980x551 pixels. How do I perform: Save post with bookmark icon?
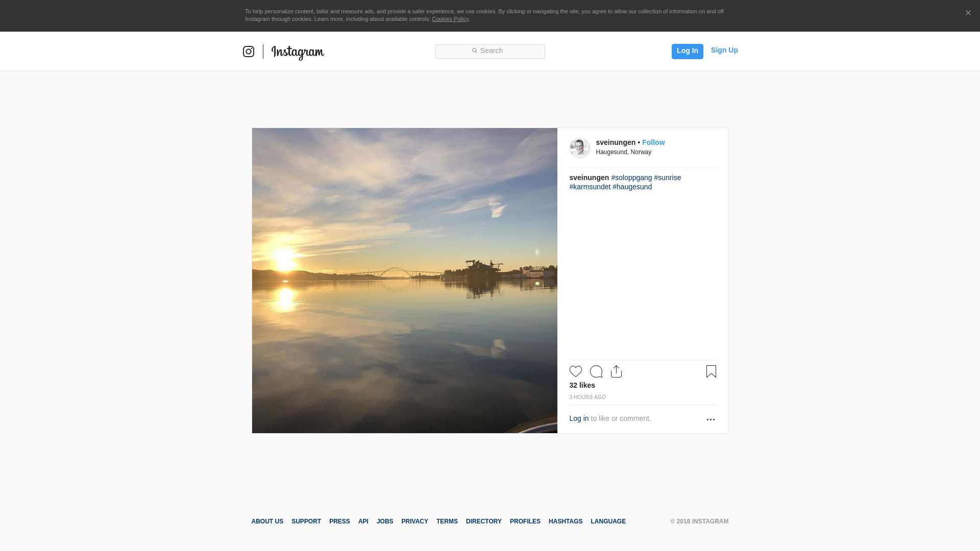711,371
